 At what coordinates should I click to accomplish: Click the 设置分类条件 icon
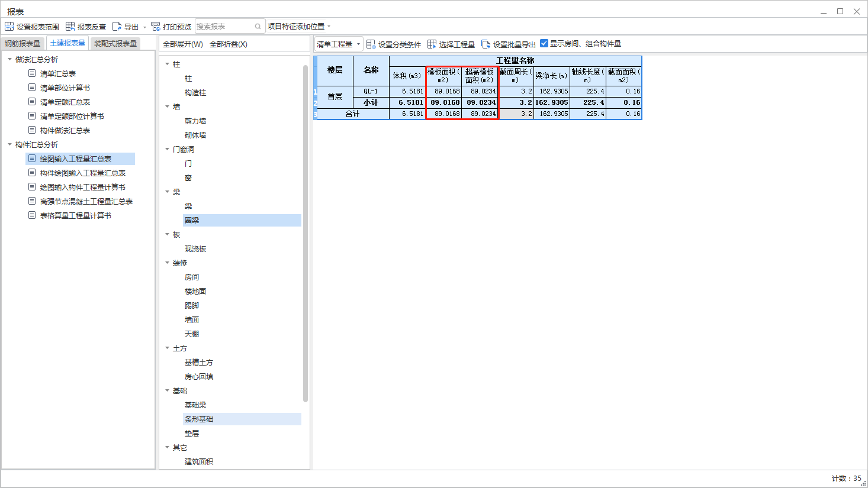point(371,44)
